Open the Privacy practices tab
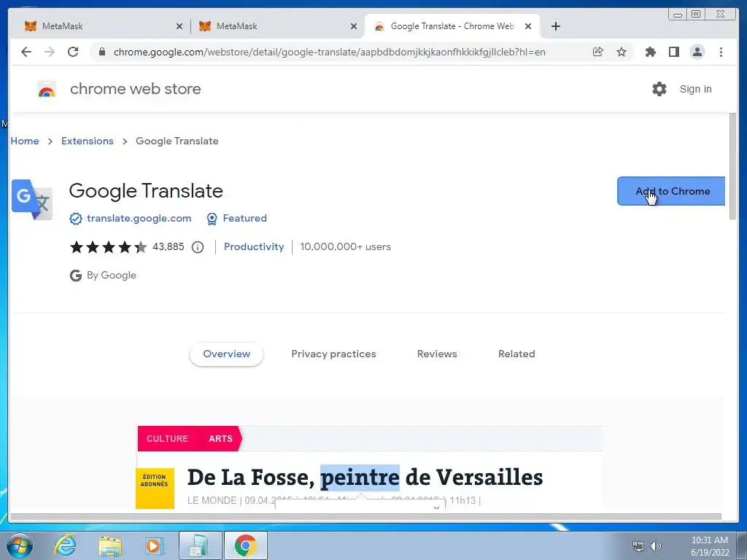 [x=333, y=354]
